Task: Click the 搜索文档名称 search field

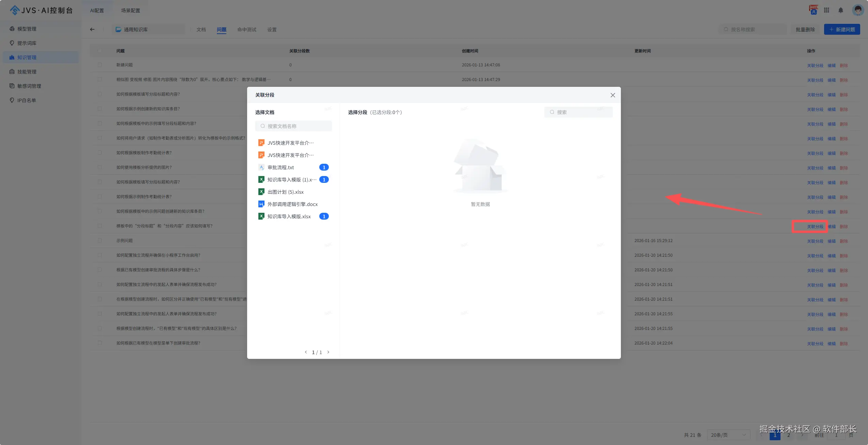Action: (293, 126)
